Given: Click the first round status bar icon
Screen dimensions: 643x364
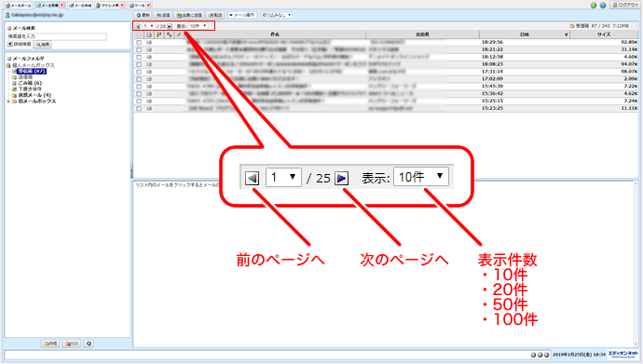Looking at the screenshot, I should (x=534, y=355).
